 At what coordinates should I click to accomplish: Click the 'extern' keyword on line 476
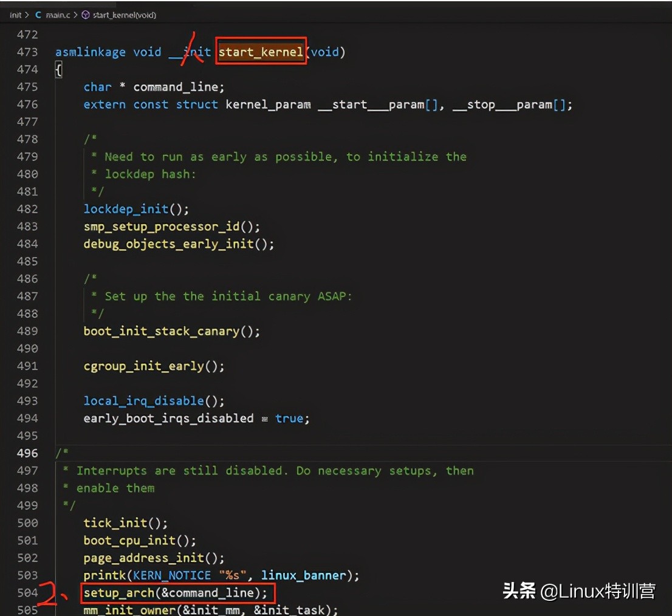(105, 104)
